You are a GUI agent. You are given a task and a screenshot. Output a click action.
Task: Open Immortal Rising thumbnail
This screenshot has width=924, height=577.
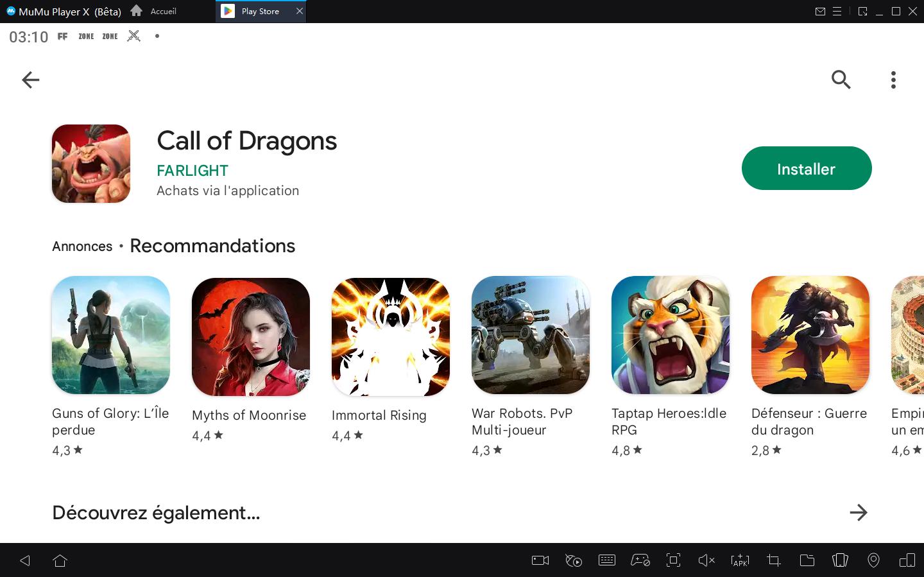pyautogui.click(x=391, y=337)
